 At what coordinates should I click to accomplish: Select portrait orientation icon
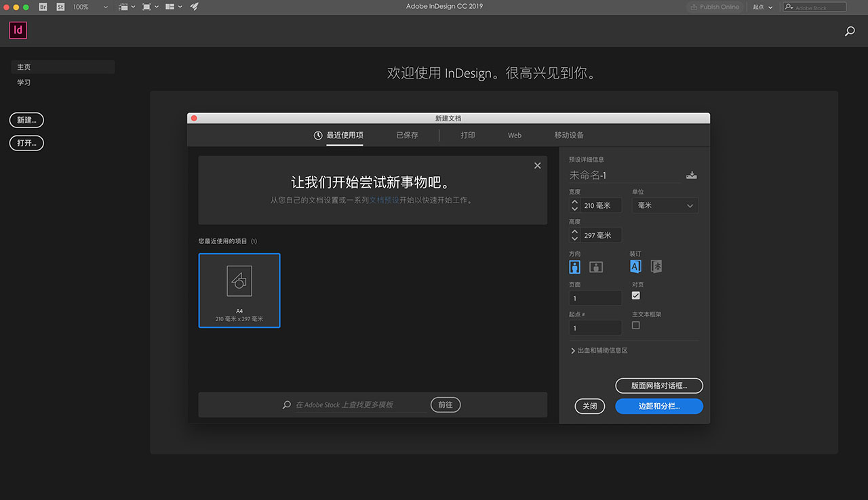click(x=575, y=266)
